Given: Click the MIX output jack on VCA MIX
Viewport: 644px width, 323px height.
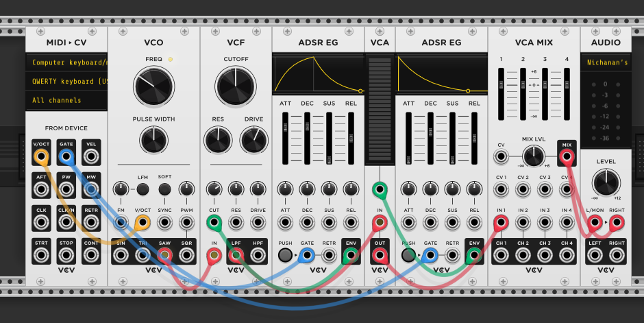Looking at the screenshot, I should coord(567,156).
